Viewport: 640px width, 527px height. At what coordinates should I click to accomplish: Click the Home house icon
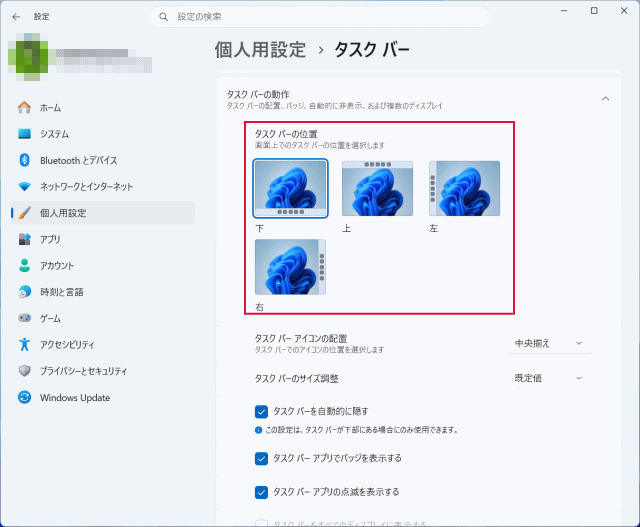[24, 107]
